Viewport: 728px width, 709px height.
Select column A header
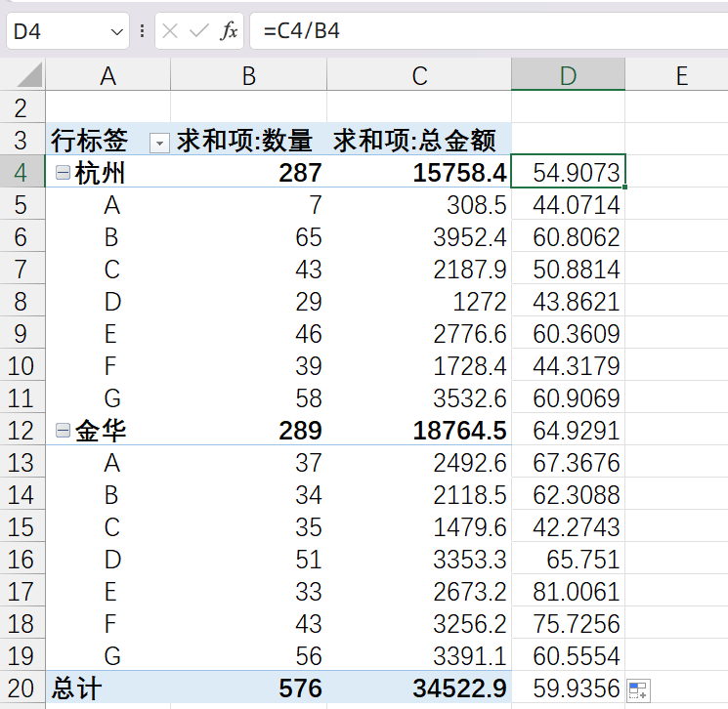[x=107, y=74]
